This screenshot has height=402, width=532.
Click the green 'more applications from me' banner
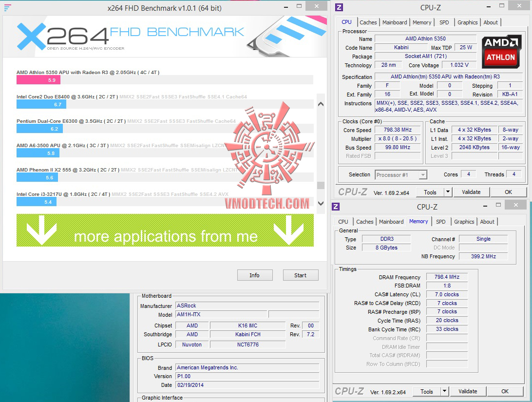coord(165,230)
